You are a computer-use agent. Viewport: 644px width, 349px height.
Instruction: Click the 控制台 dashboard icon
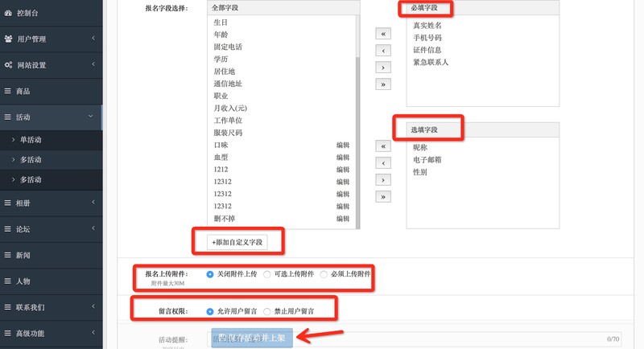pos(8,13)
